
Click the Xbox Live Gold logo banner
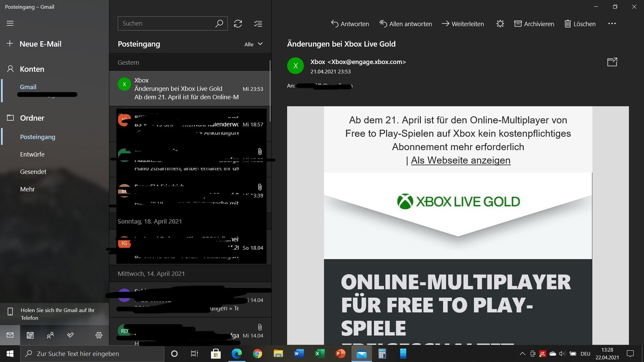coord(458,201)
